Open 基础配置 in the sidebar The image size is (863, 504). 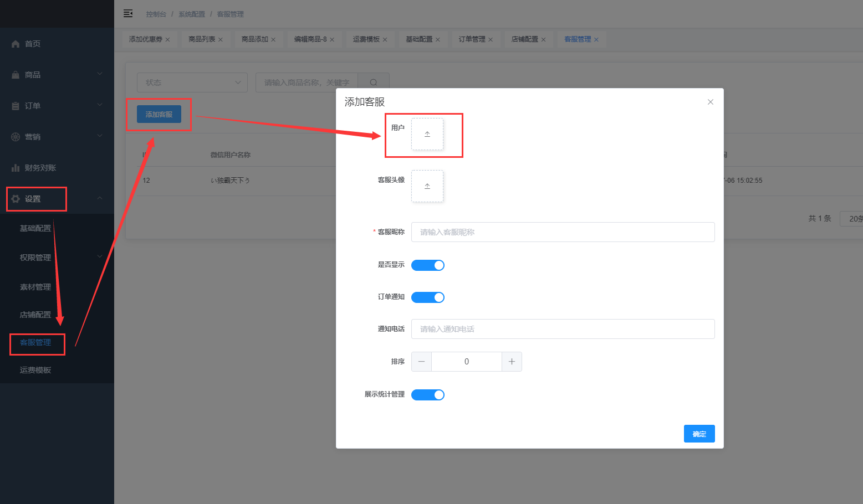point(35,228)
